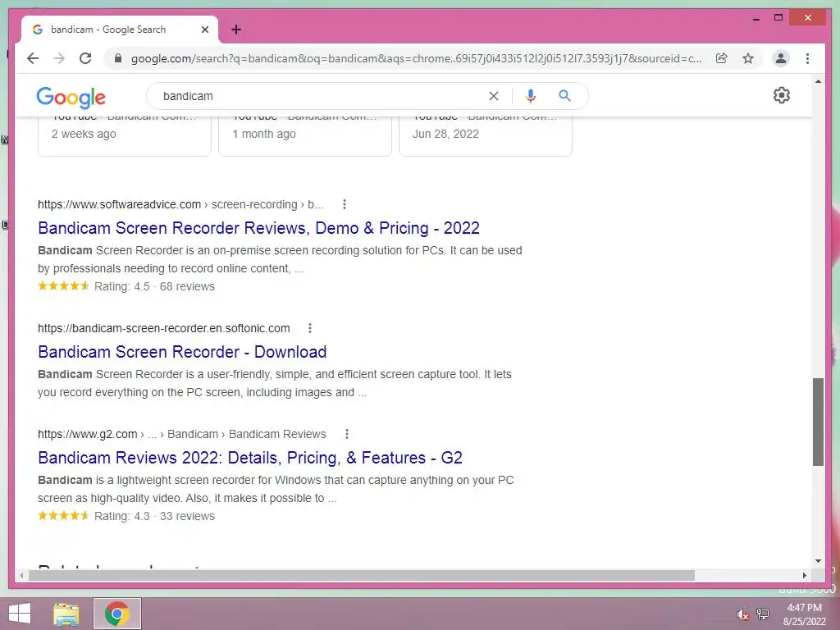Click 'Rating: 4.3 · 33 reviews' text
Image resolution: width=840 pixels, height=630 pixels.
(154, 516)
